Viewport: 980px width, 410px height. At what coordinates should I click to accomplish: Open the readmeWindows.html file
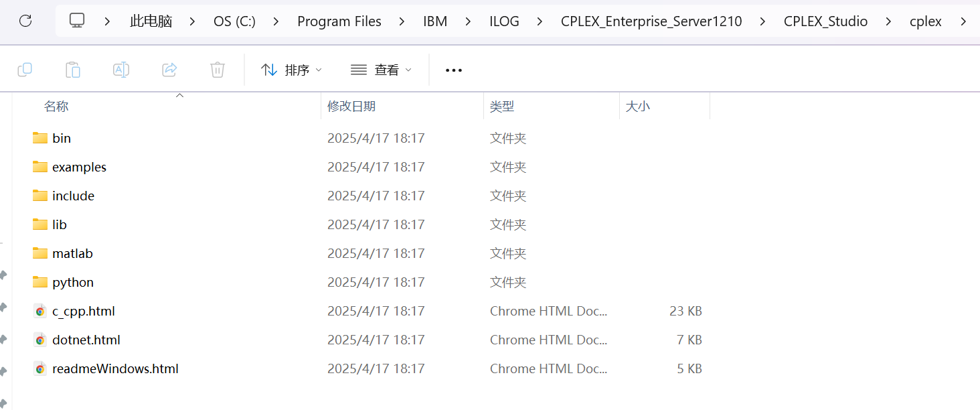tap(115, 368)
